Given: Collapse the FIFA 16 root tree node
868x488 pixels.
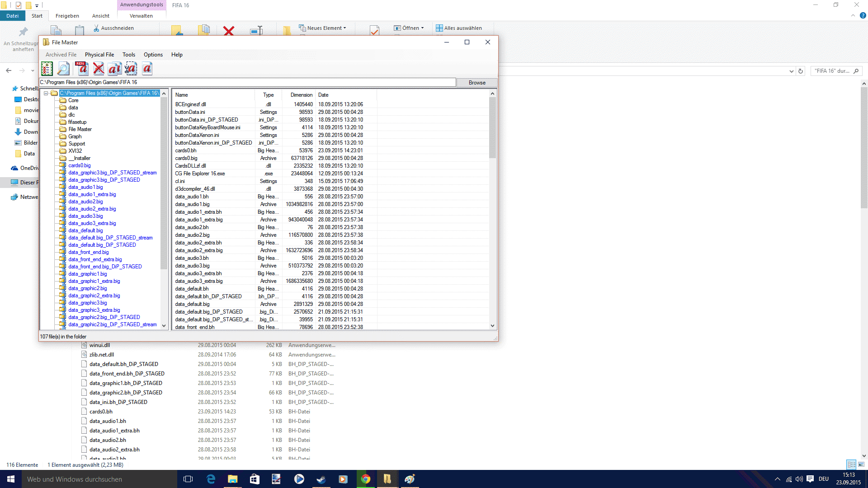Looking at the screenshot, I should point(46,93).
